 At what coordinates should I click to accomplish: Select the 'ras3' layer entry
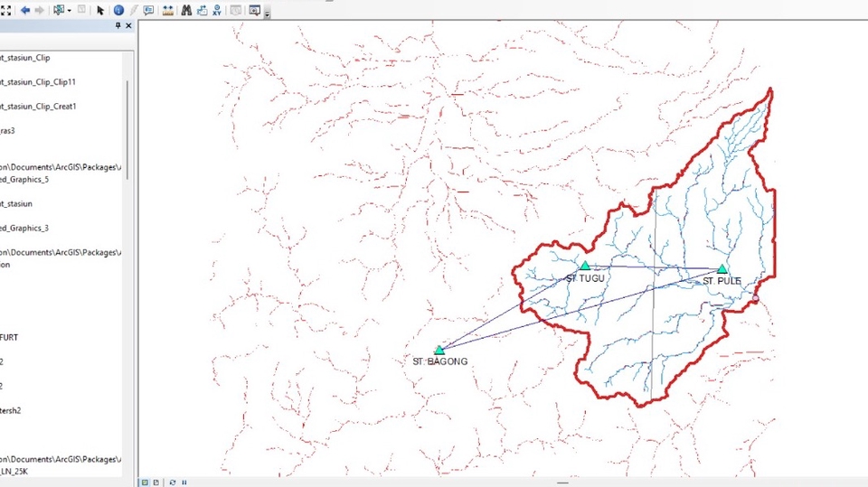coord(7,131)
